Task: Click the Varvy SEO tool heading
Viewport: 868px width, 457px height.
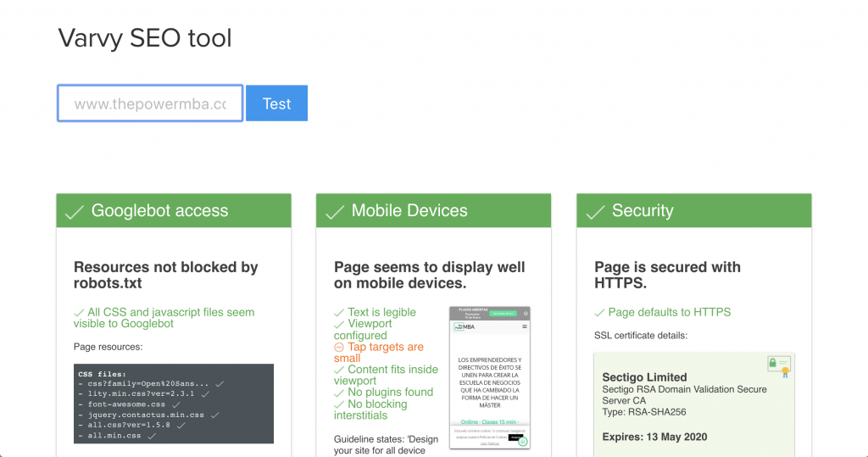Action: click(145, 38)
